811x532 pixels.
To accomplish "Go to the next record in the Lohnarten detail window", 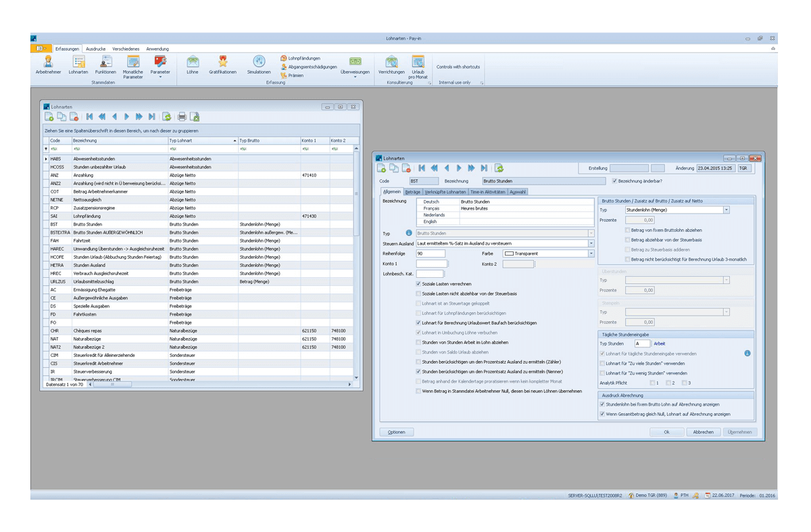I will (459, 168).
